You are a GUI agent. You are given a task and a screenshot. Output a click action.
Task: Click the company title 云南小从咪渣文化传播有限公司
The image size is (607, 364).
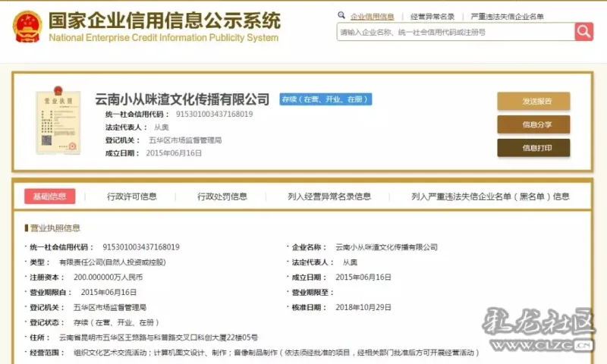[182, 99]
